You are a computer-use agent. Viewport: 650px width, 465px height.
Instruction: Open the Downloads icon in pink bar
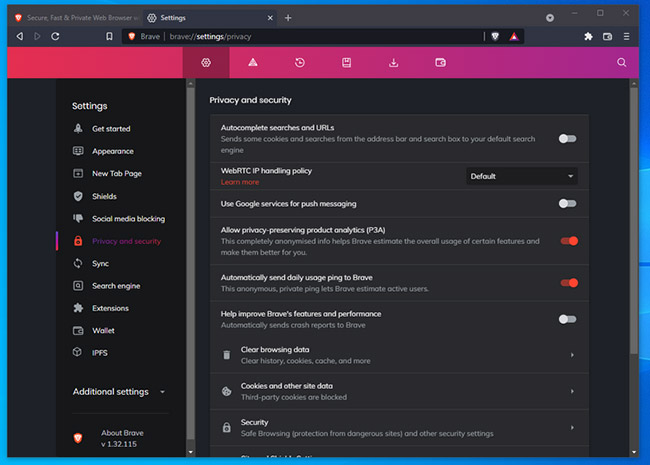pos(393,63)
